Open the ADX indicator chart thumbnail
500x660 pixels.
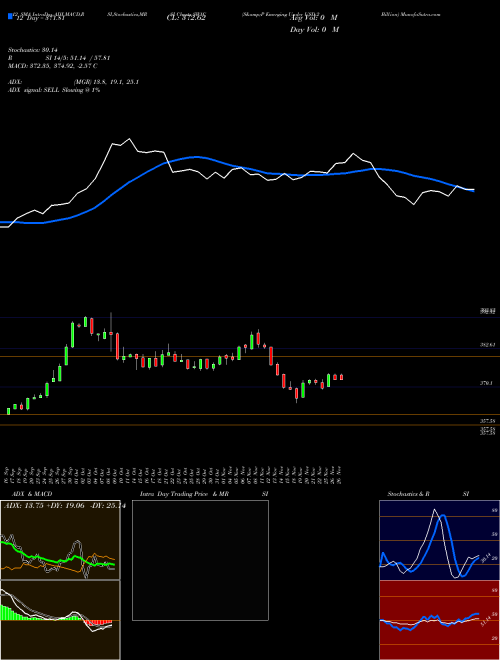pos(60,540)
